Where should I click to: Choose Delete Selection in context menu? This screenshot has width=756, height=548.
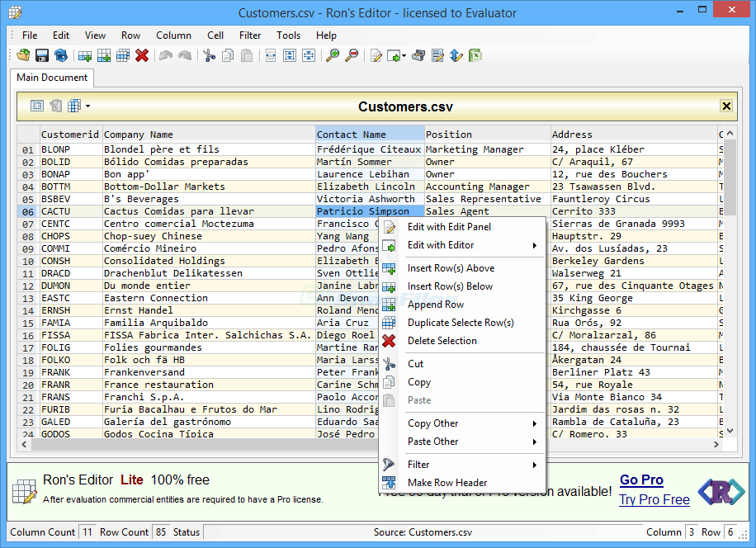coord(462,341)
